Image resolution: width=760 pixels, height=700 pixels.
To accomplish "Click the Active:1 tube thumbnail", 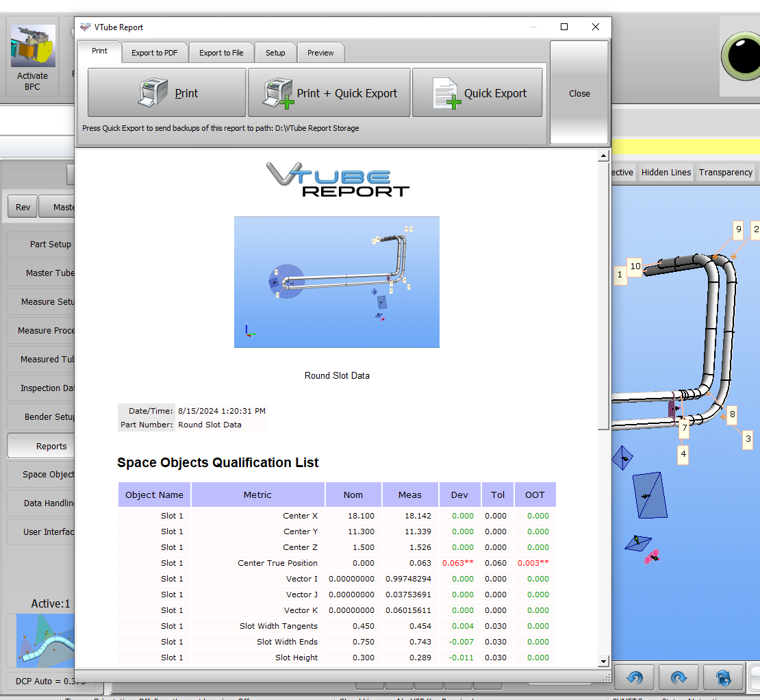I will point(45,640).
